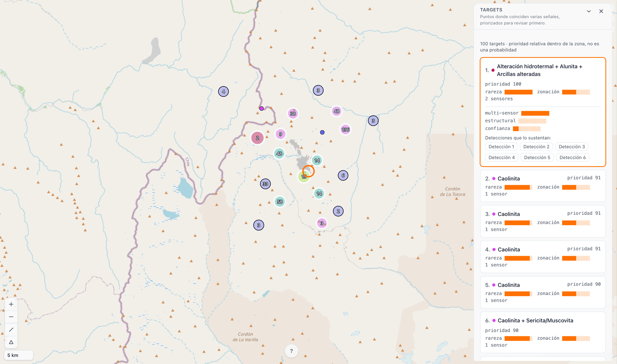Image resolution: width=617 pixels, height=364 pixels.
Task: Select target 3 Caolinita card
Action: click(x=543, y=221)
